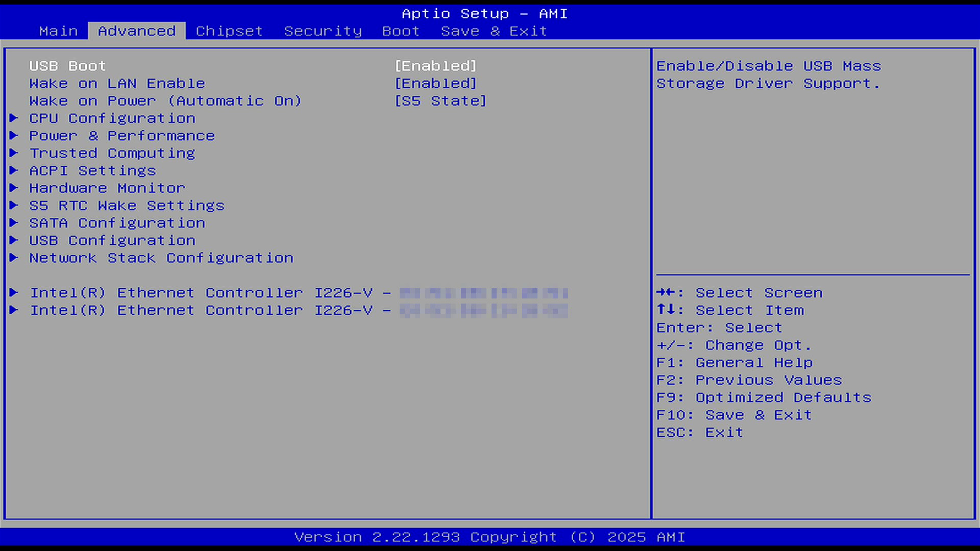Open Trusted Computing submenu
This screenshot has height=551, width=980.
(x=112, y=153)
